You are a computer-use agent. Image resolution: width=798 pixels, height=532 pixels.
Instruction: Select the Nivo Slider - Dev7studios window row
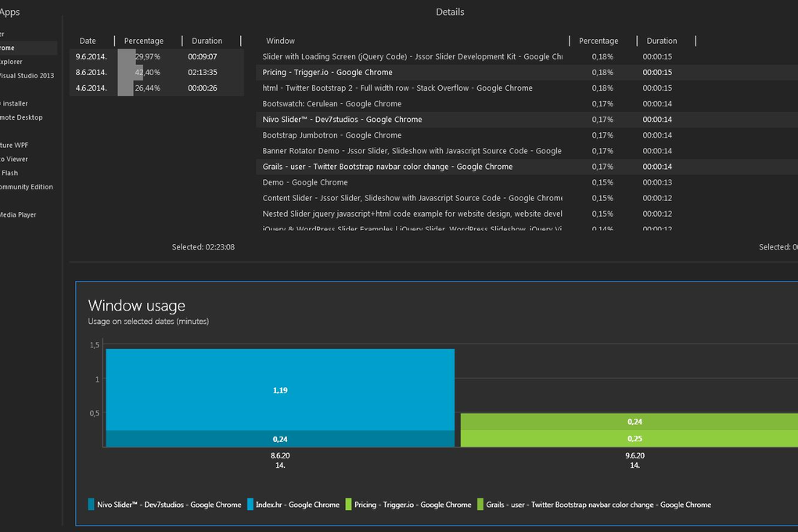click(527, 120)
